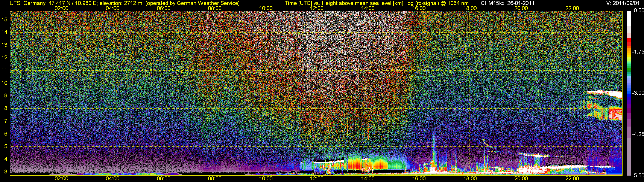The height and width of the screenshot is (182, 644).
Task: Click the 18:00 label on the bottom time axis
Action: pyautogui.click(x=470, y=179)
